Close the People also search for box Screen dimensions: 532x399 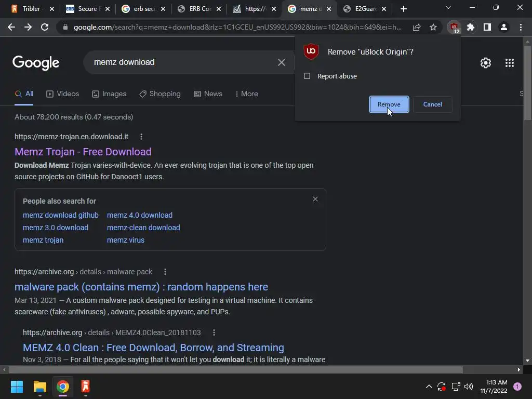point(315,199)
